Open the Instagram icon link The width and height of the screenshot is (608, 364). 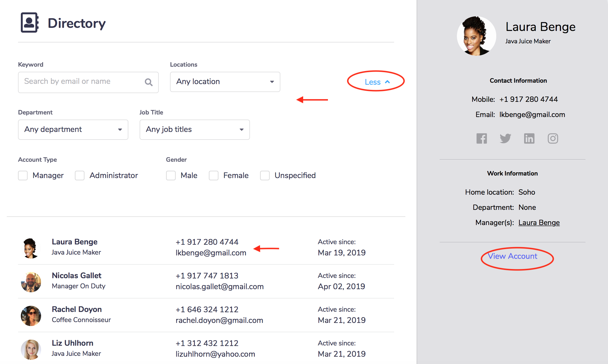click(x=553, y=138)
